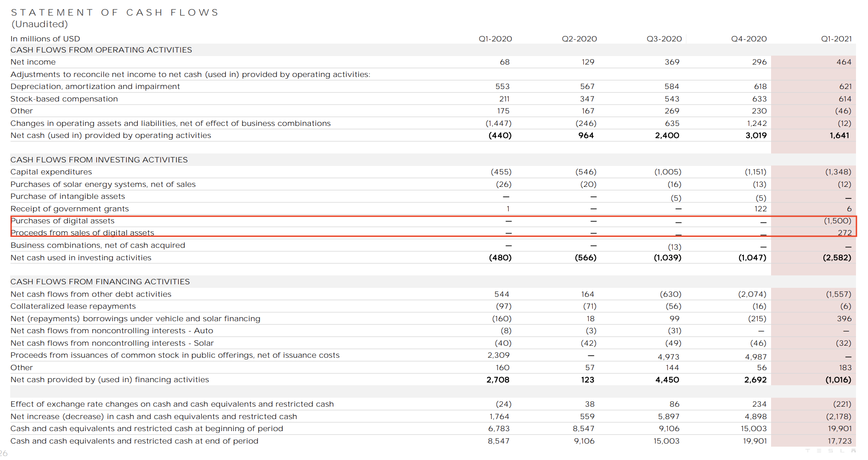The height and width of the screenshot is (460, 868).
Task: Click net increase in cash value 5,897
Action: 669,416
